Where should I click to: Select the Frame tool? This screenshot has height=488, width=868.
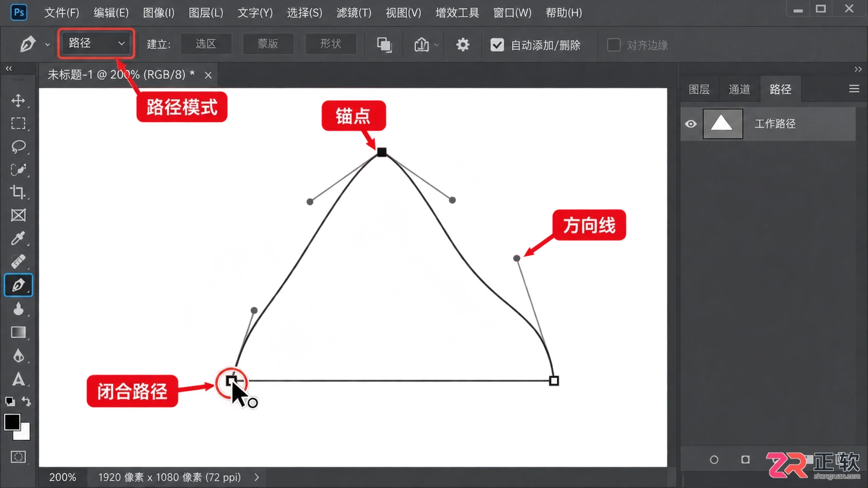point(18,216)
